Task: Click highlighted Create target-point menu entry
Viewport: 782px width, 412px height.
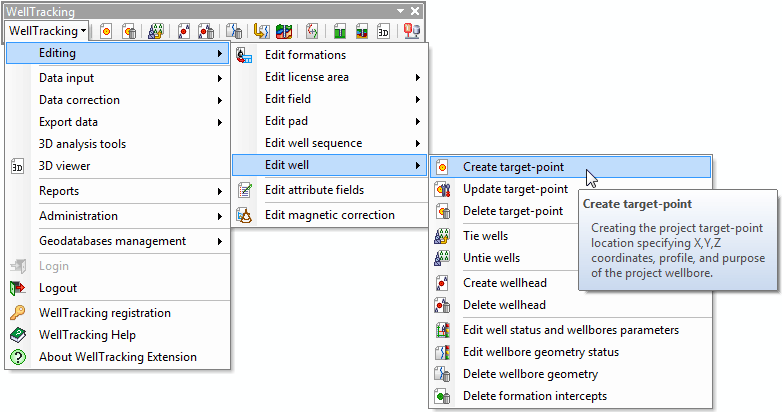Action: (x=571, y=167)
